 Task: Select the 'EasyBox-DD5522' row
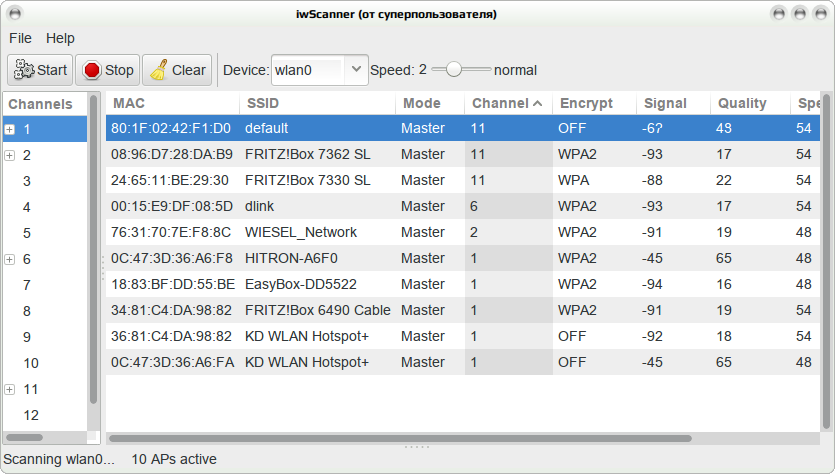click(462, 284)
